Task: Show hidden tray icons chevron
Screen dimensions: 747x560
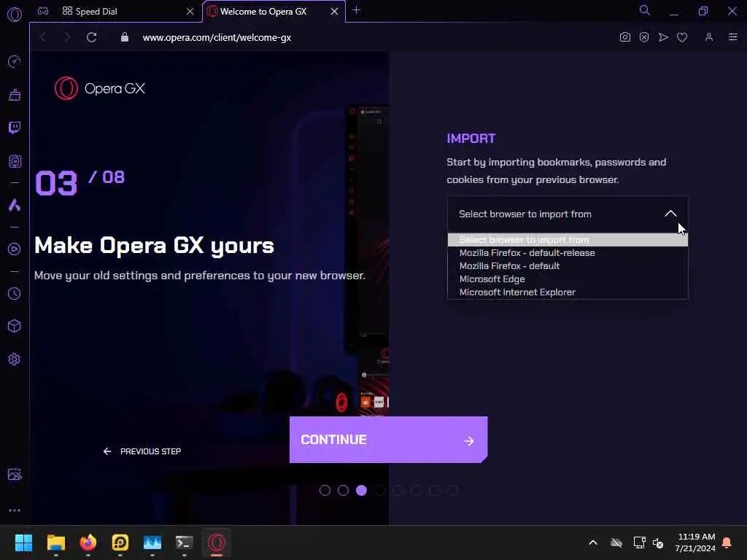Action: click(x=593, y=542)
